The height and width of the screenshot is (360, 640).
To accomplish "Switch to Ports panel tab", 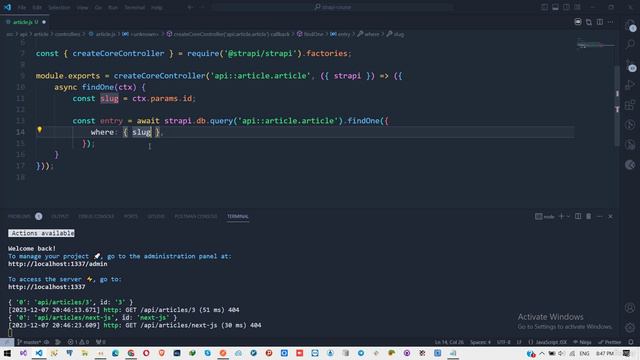I will [x=131, y=216].
